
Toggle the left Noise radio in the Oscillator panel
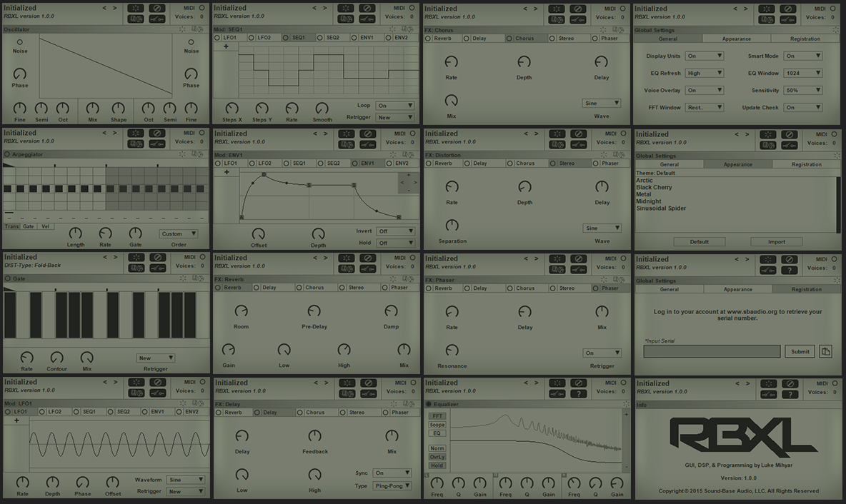(20, 42)
